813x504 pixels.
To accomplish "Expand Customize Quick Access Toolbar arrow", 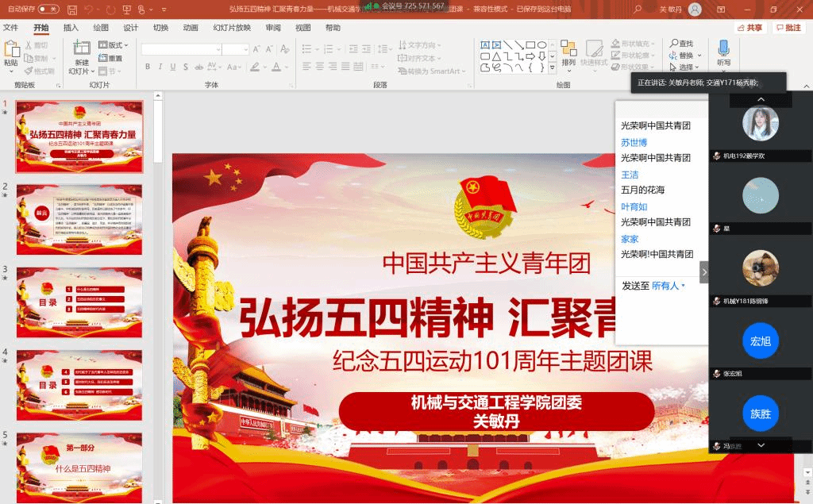I will (164, 10).
